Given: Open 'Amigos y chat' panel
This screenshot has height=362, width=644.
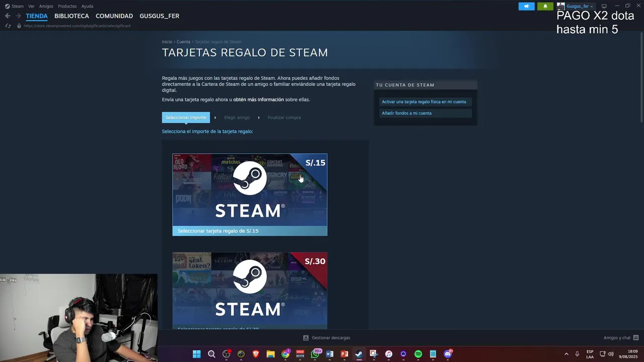Looking at the screenshot, I should point(617,338).
